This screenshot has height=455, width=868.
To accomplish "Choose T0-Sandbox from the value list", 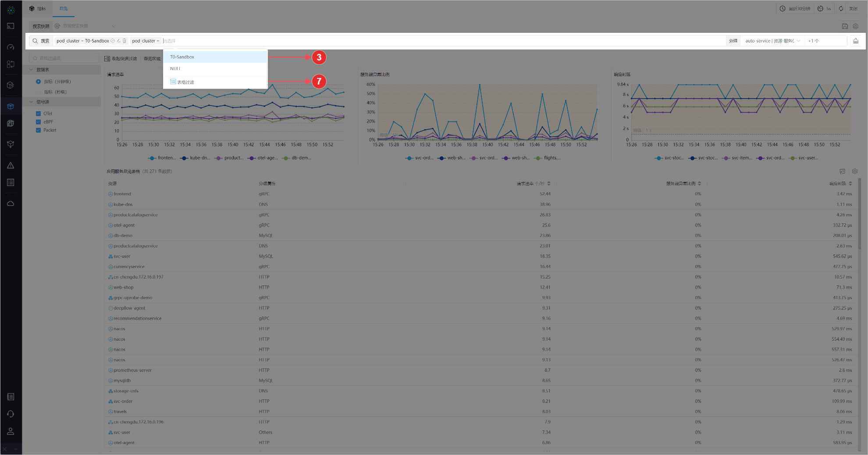I will (x=182, y=57).
